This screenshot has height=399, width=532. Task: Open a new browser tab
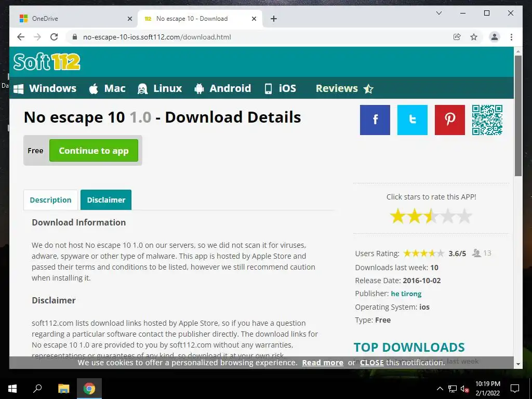point(274,19)
